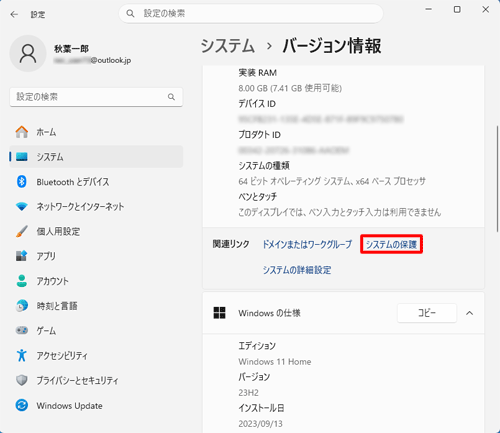Open ドメインまたはワークグループ link
This screenshot has width=500, height=433.
pos(307,244)
